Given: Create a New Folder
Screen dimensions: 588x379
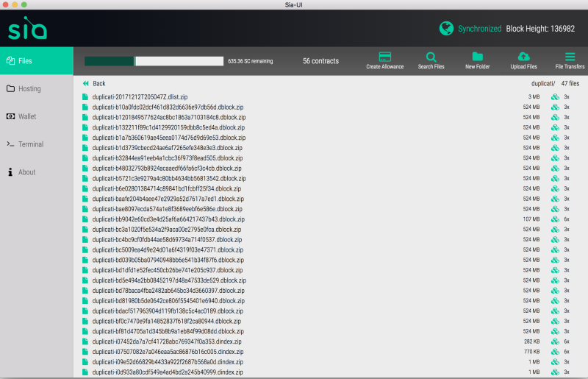Looking at the screenshot, I should [x=477, y=61].
